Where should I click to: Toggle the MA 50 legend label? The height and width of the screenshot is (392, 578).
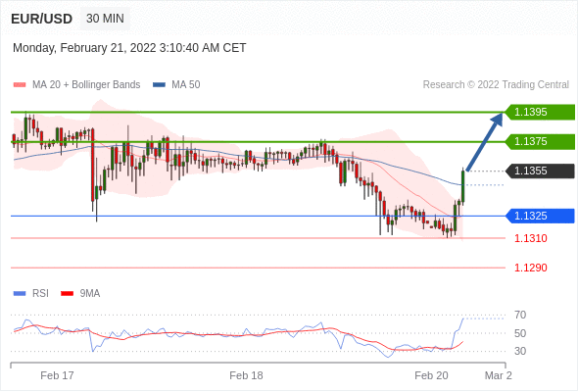(x=186, y=85)
